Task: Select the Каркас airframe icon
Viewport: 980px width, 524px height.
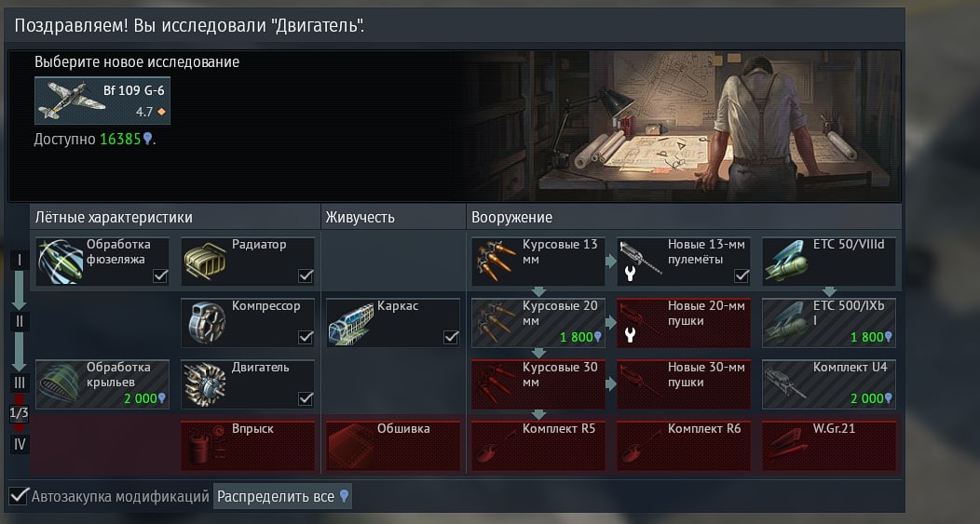Action: coord(350,324)
